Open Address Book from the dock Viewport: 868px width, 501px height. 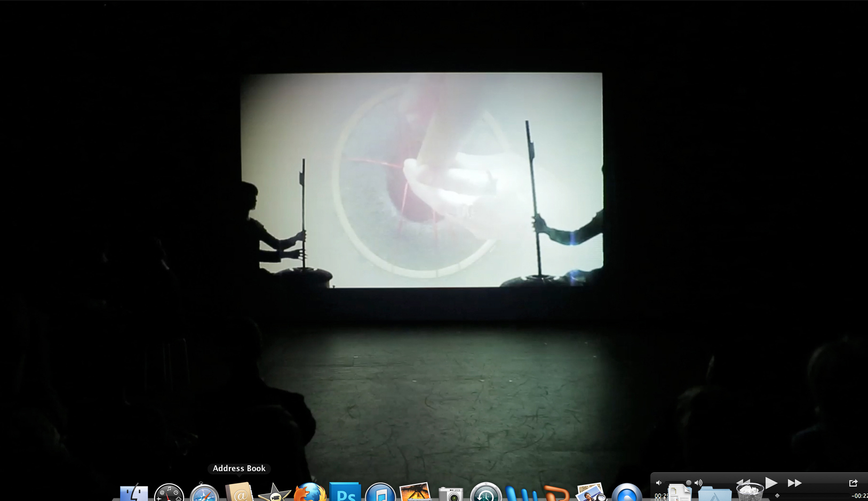(239, 493)
